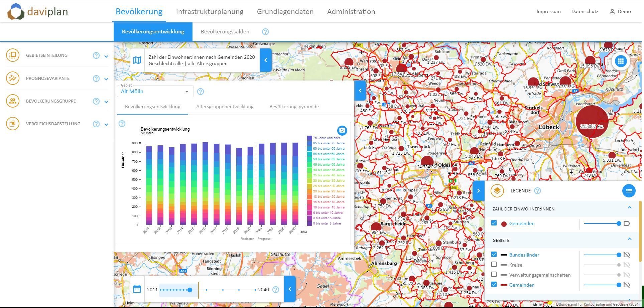Click the calendar icon by year slider
Image resolution: width=644 pixels, height=308 pixels.
tap(137, 289)
